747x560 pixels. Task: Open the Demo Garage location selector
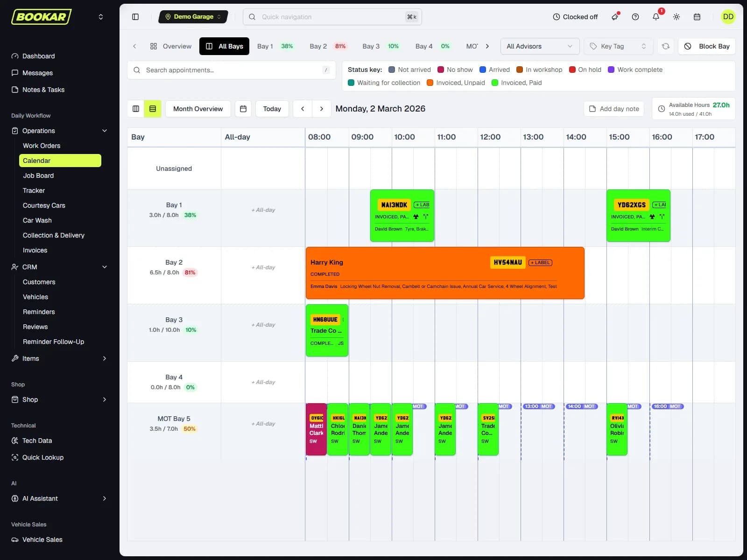click(x=193, y=17)
